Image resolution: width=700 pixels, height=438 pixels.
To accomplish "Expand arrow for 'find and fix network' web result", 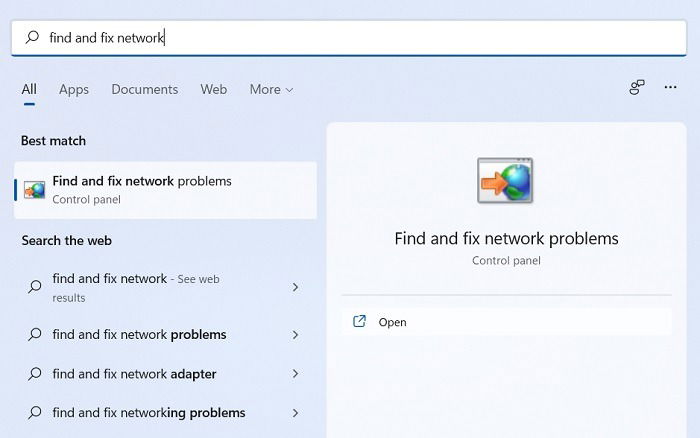I will coord(295,287).
